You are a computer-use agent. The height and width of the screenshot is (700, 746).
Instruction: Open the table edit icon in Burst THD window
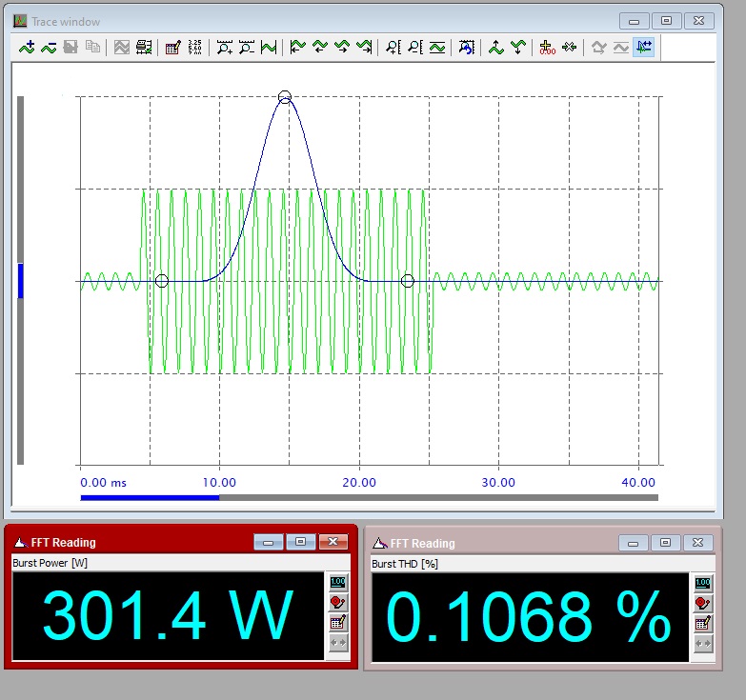pyautogui.click(x=703, y=624)
